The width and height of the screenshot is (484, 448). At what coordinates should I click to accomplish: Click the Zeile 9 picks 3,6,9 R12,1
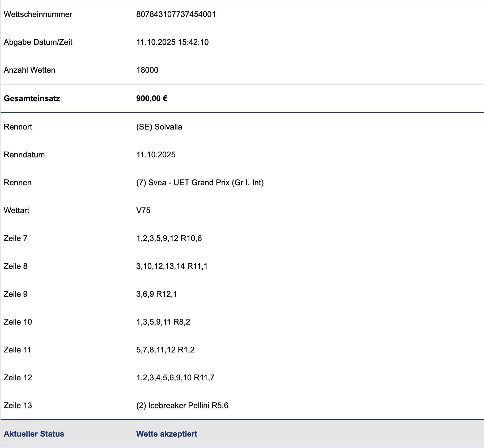[156, 294]
